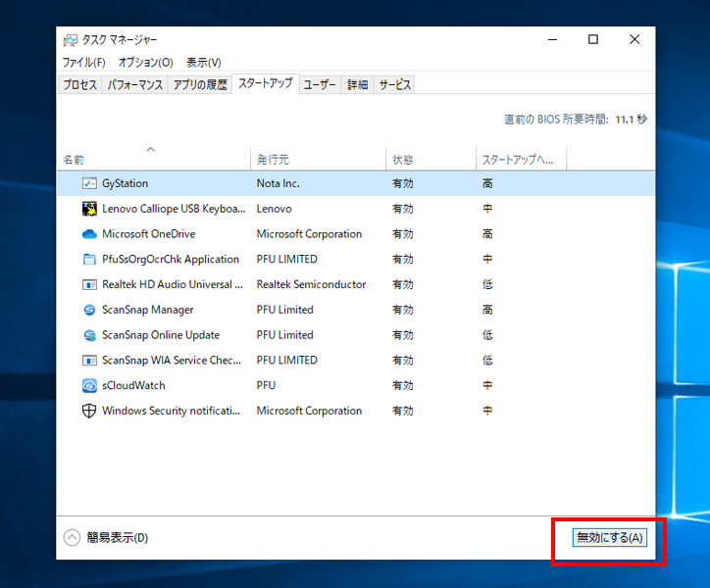The height and width of the screenshot is (588, 710).
Task: Sort by the 名前 column header
Action: click(x=75, y=160)
